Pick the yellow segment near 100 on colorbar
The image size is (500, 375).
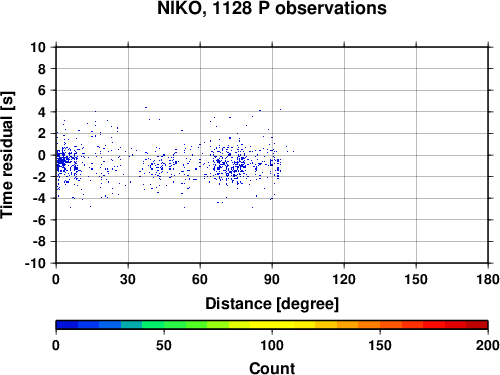pos(272,325)
